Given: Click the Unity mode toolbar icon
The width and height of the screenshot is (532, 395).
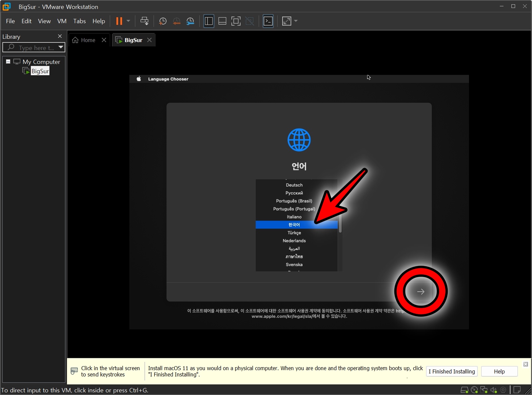Looking at the screenshot, I should click(x=249, y=21).
